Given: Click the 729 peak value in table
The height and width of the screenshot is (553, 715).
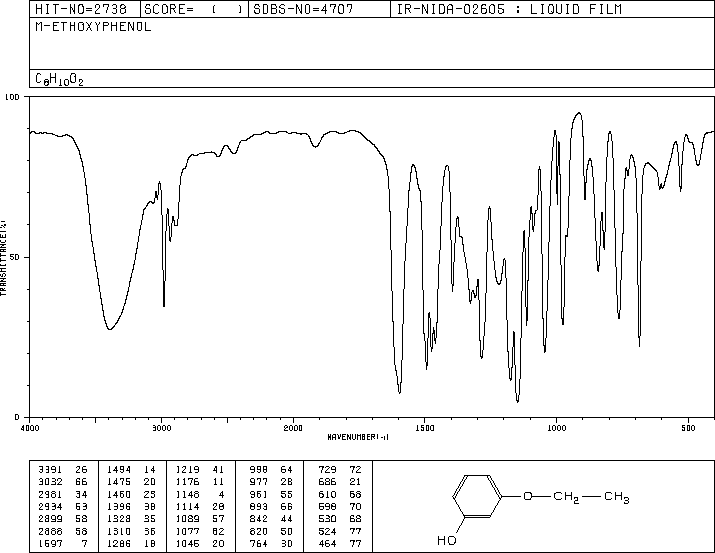Looking at the screenshot, I should tap(327, 469).
